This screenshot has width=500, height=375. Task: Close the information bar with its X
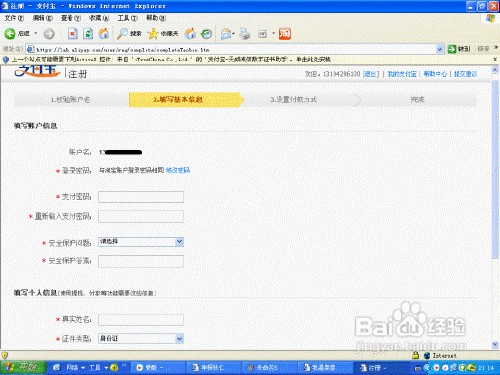495,59
